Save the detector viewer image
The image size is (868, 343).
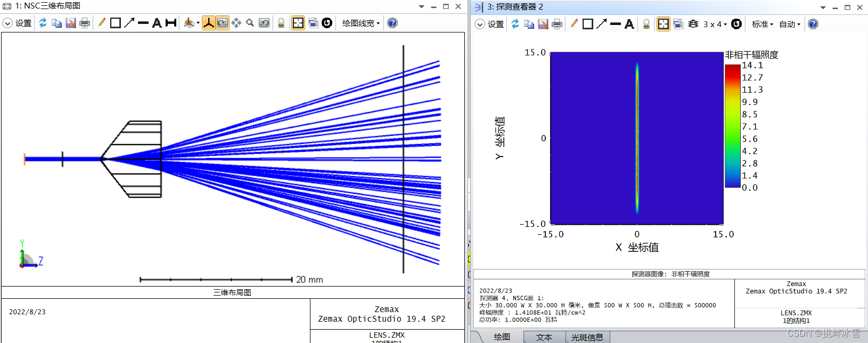tap(543, 24)
